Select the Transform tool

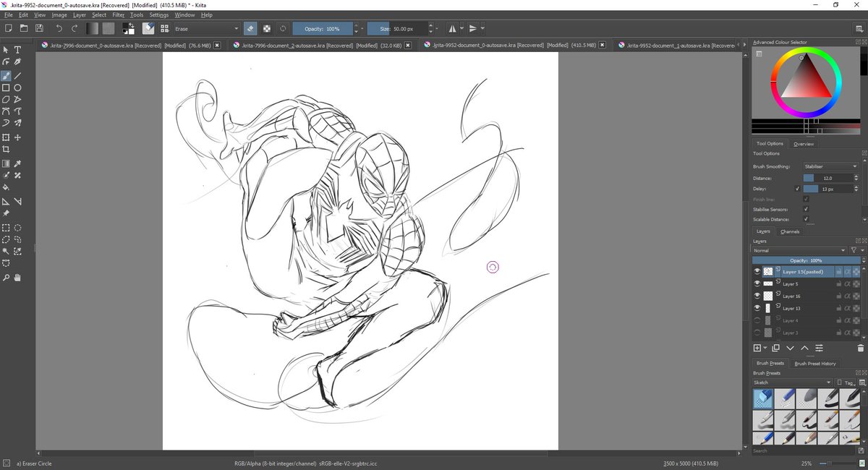(x=6, y=137)
